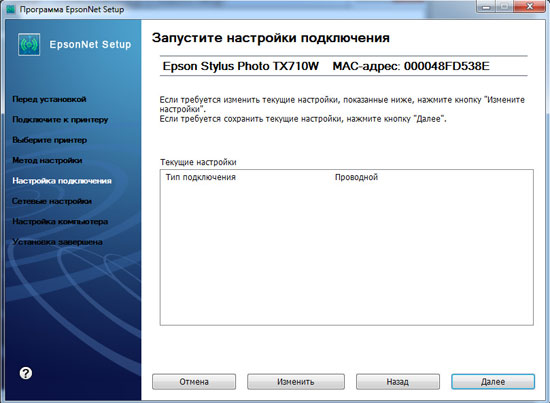Select the Метод настройки step
The height and width of the screenshot is (403, 550).
click(47, 160)
